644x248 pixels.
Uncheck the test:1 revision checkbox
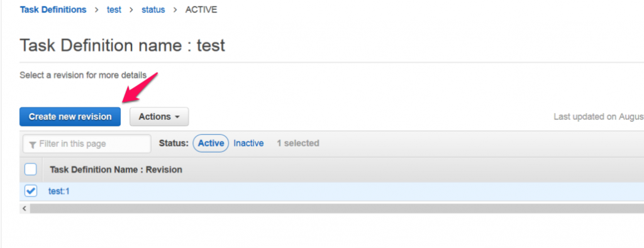pos(31,191)
